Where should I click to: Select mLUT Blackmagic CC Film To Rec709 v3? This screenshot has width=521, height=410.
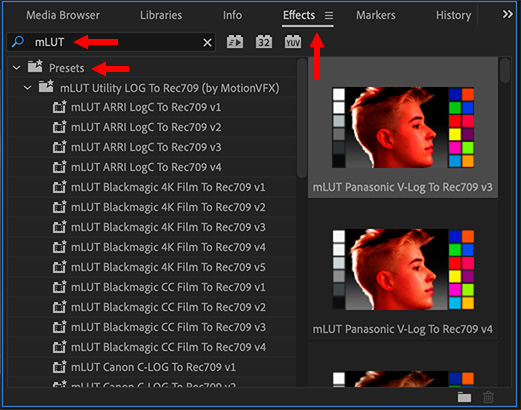(x=168, y=327)
